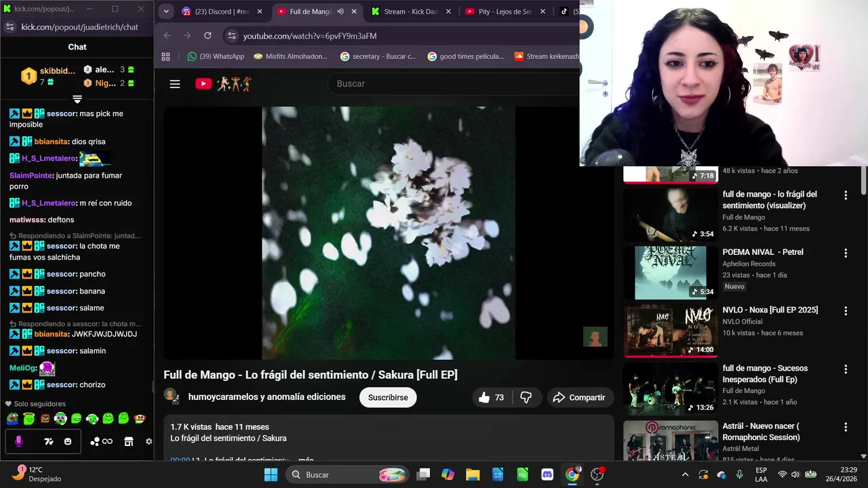Go back in browser history
The height and width of the screenshot is (488, 868).
point(167,35)
